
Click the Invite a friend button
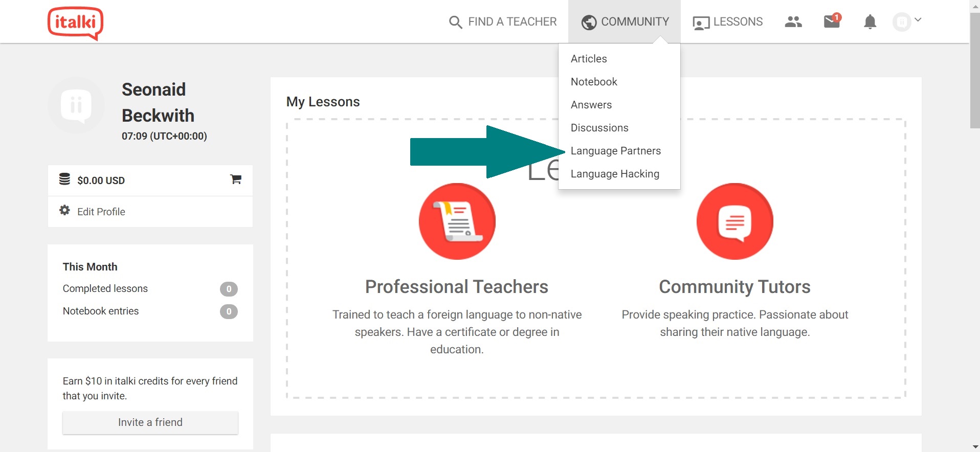(x=150, y=422)
